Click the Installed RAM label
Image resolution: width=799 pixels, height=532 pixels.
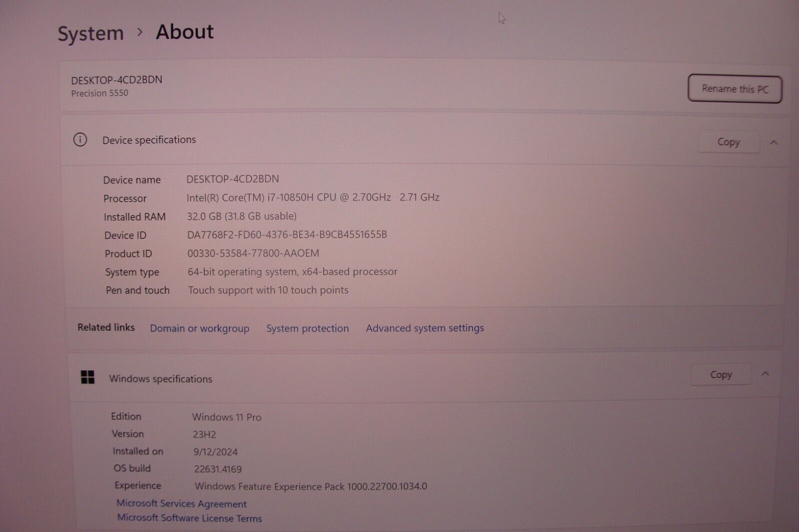click(x=134, y=217)
